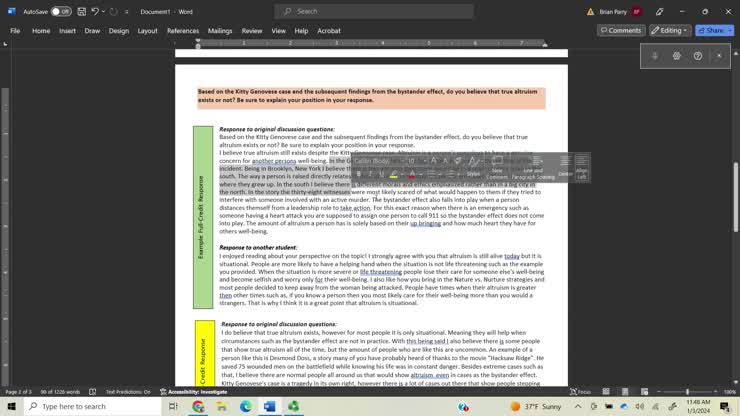Viewport: 740px width, 416px height.
Task: Click the text highlight color button
Action: coord(395,174)
